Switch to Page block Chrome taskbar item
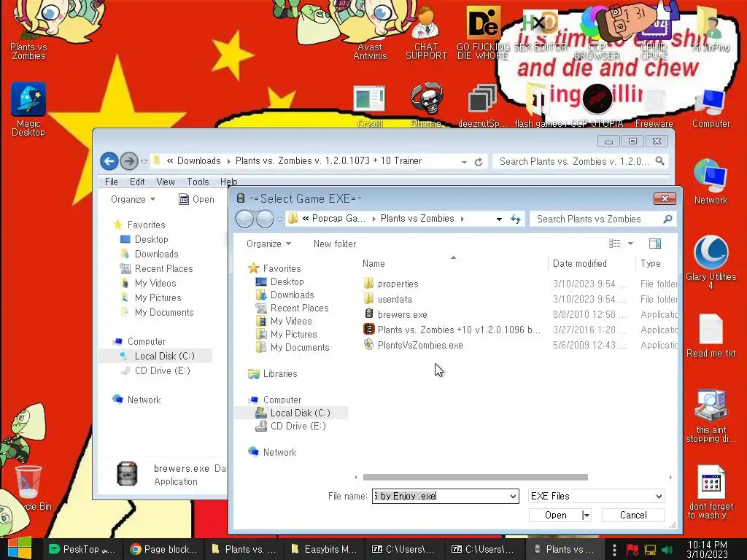 click(164, 549)
